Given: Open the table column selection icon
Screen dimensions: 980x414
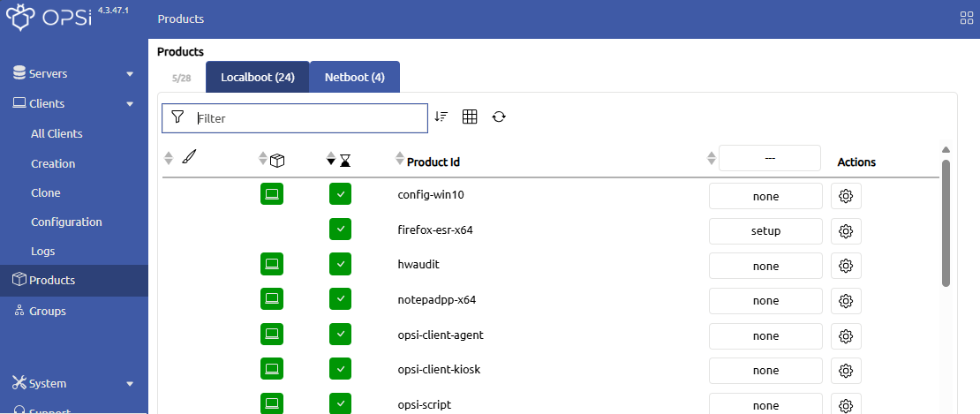Looking at the screenshot, I should [x=470, y=117].
